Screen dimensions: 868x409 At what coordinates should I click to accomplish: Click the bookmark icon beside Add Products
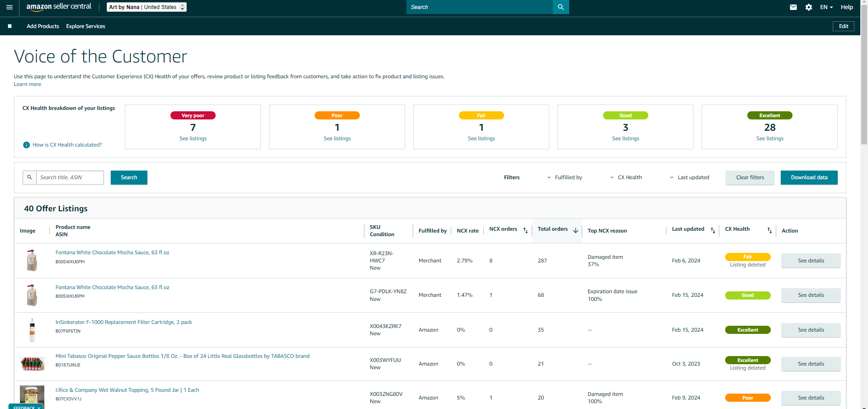(x=9, y=26)
